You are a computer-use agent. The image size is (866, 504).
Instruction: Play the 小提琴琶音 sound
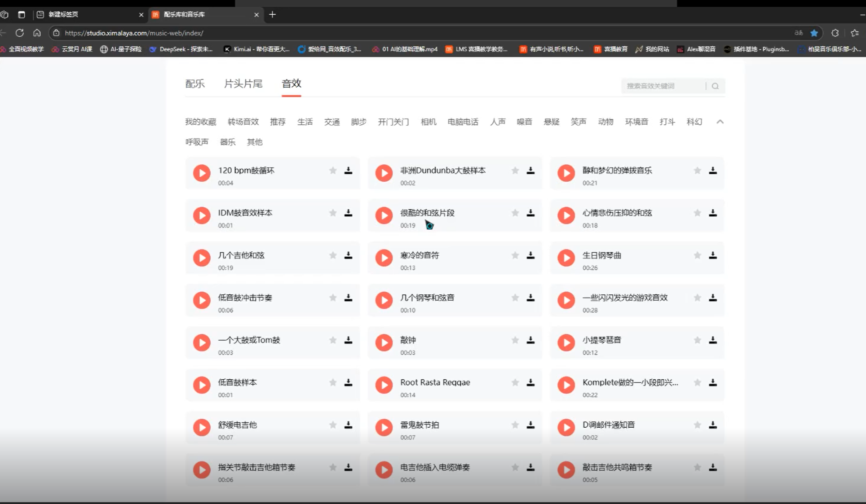coord(566,343)
